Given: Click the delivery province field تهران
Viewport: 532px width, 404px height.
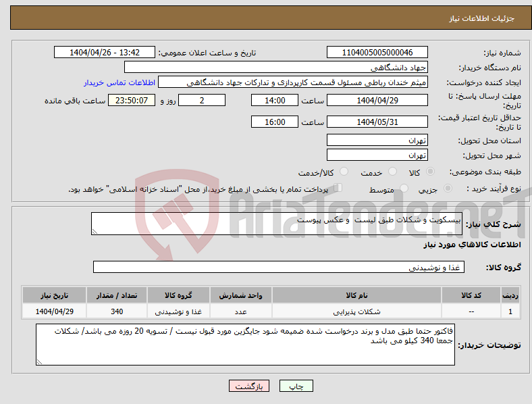Looking at the screenshot, I should coord(377,140).
